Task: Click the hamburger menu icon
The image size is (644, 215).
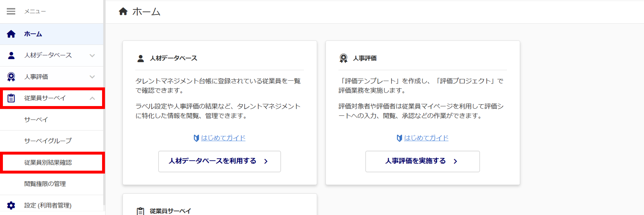Action: click(x=11, y=12)
